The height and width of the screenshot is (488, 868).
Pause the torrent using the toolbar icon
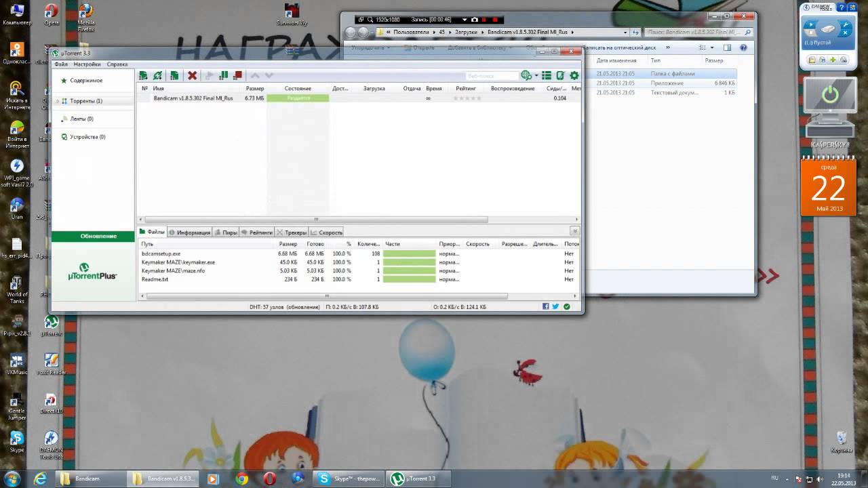(x=223, y=75)
